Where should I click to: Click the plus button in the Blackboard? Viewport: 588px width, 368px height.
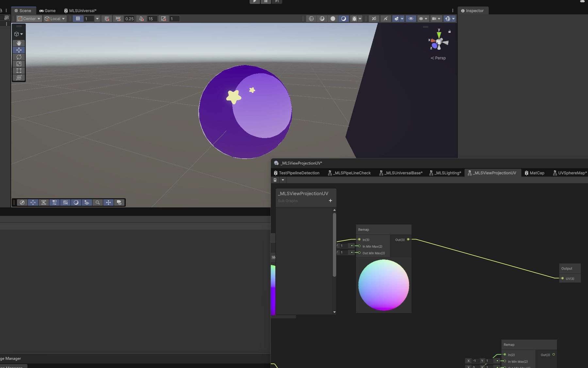tap(330, 201)
